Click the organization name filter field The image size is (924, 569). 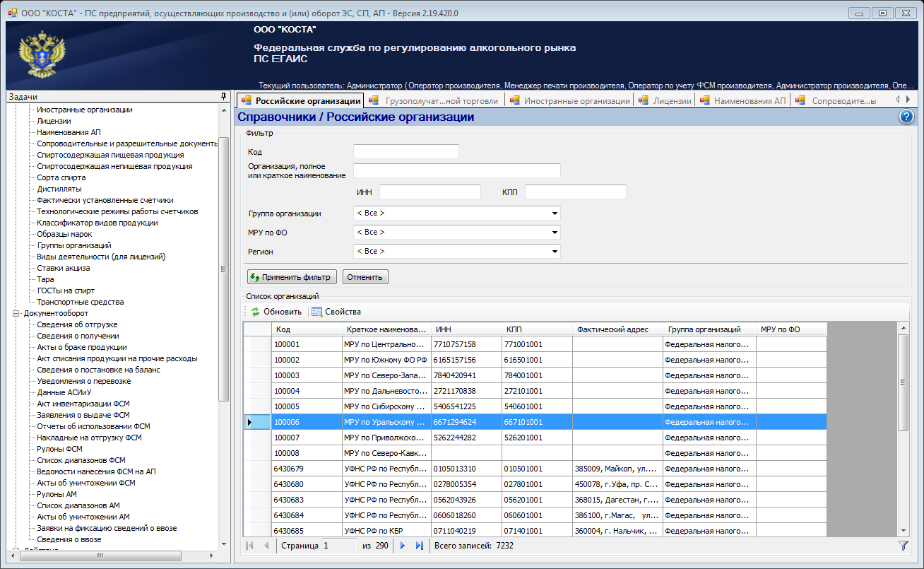pyautogui.click(x=456, y=170)
